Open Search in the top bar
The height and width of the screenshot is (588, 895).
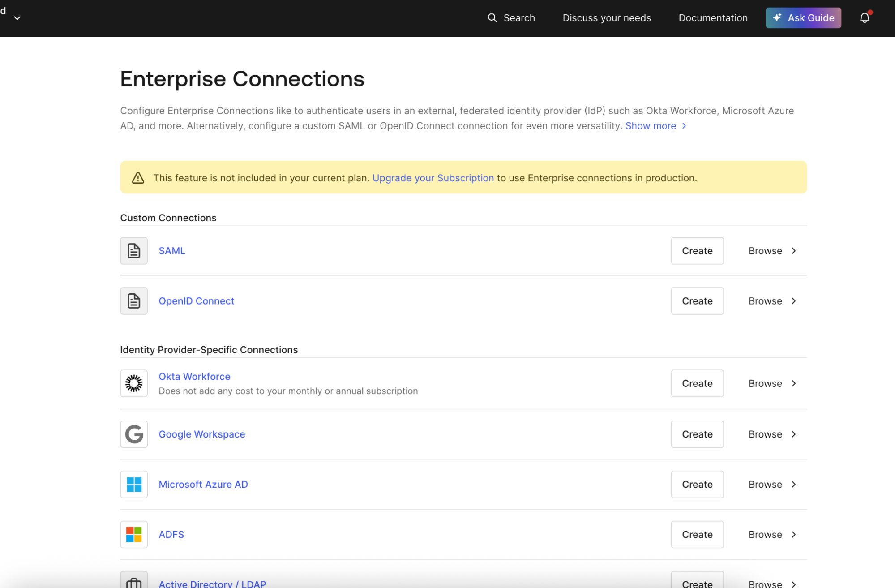(x=511, y=18)
